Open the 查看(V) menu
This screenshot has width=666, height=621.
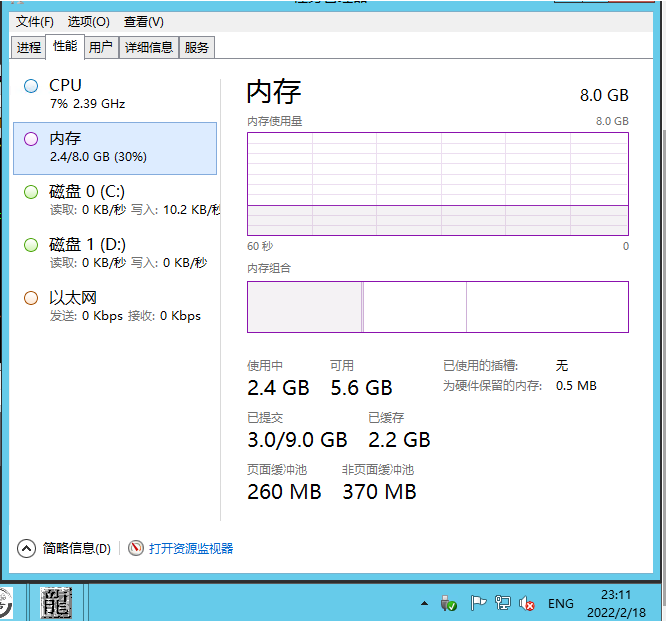pyautogui.click(x=143, y=22)
